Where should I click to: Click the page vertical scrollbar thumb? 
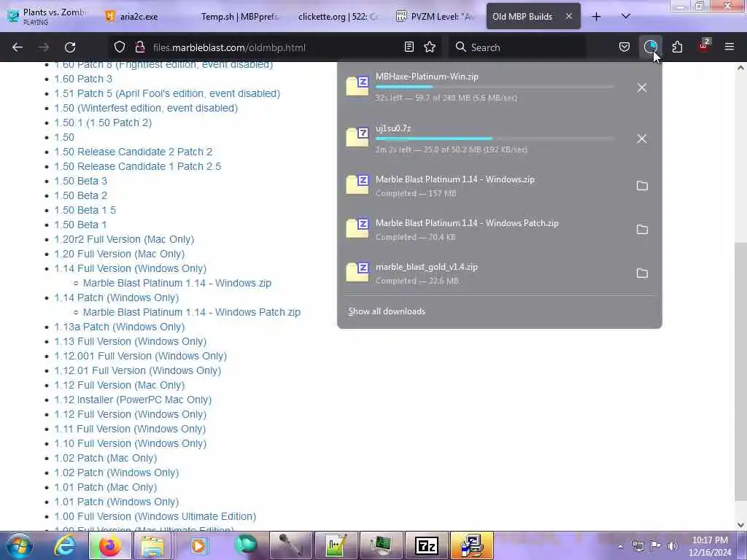pos(741,371)
